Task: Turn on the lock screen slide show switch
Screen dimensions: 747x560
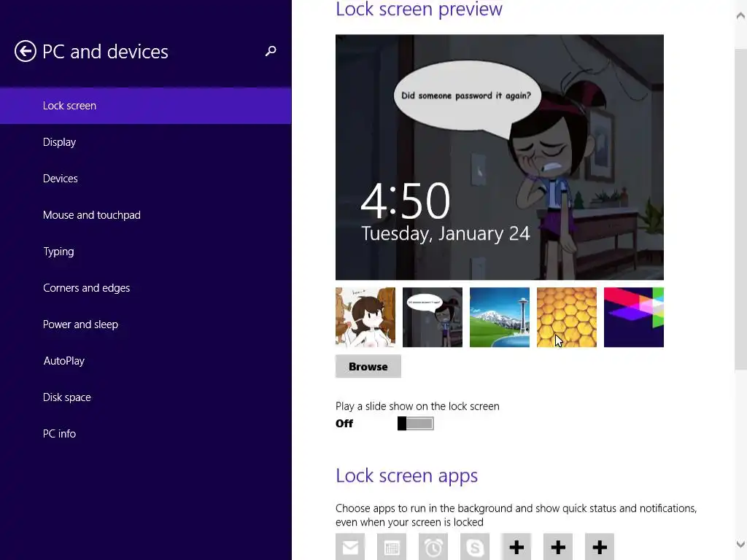Action: click(415, 424)
